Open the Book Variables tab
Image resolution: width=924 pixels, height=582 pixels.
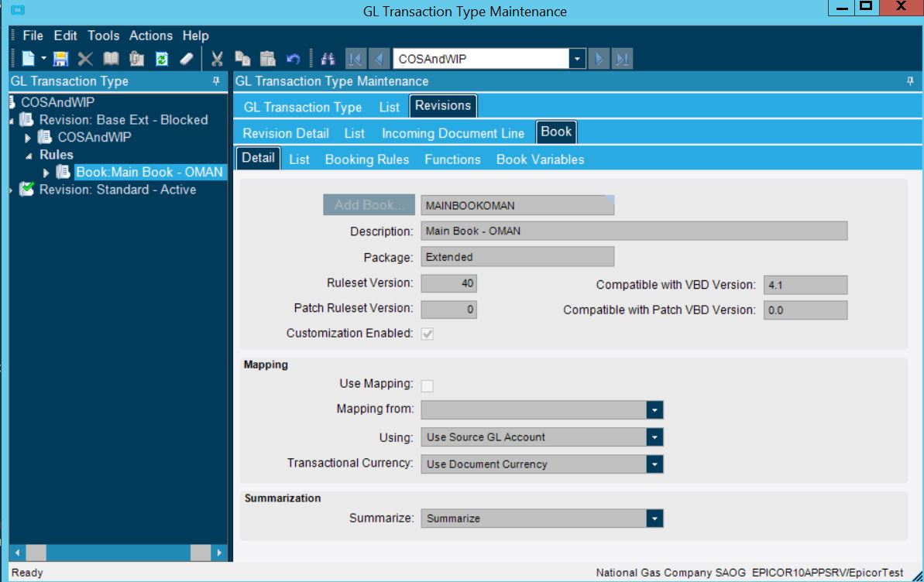[541, 159]
